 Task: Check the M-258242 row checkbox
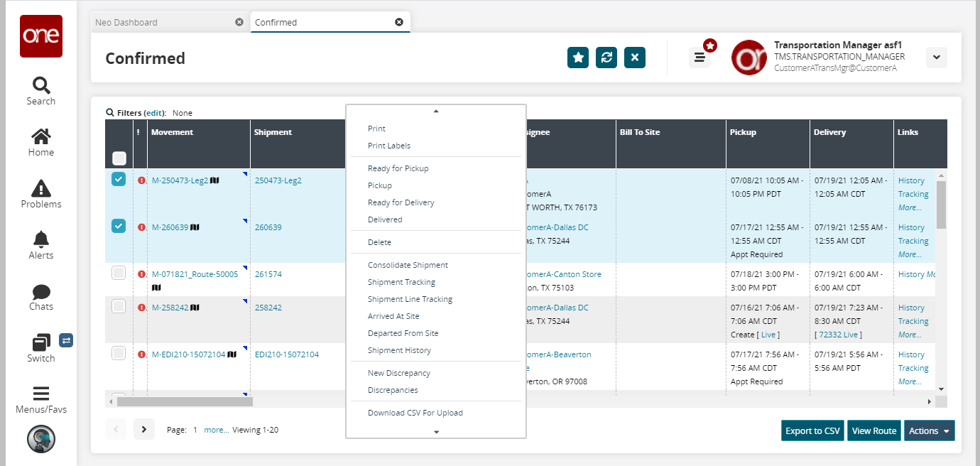coord(119,306)
